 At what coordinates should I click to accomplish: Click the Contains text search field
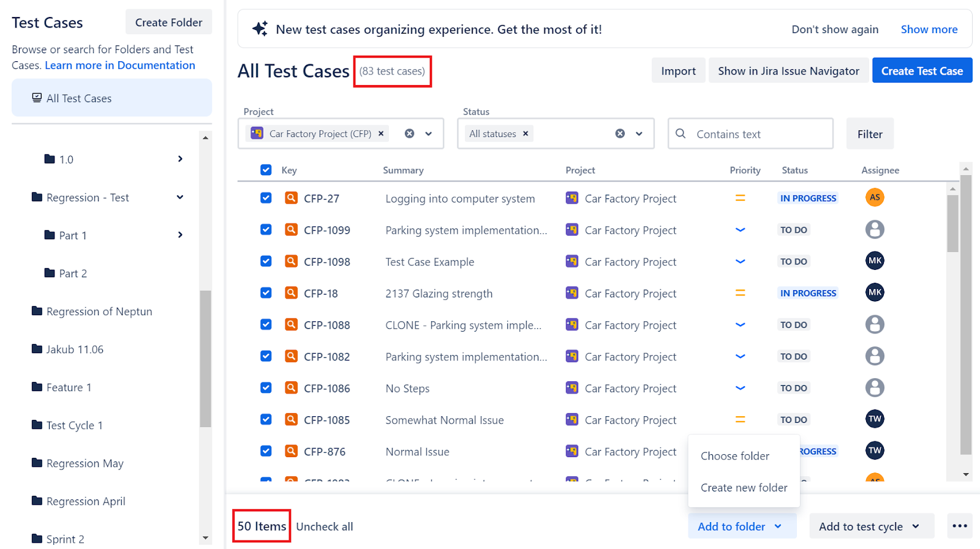[750, 133]
